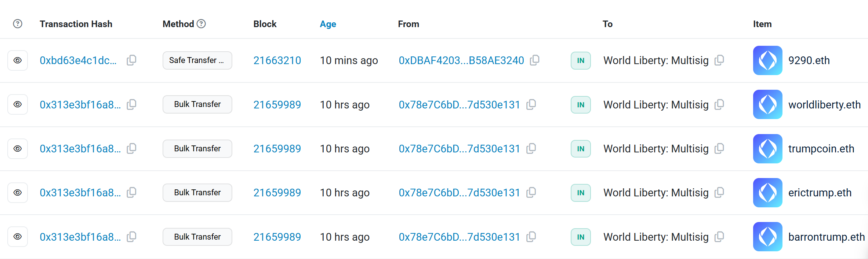The height and width of the screenshot is (259, 868).
Task: Open block 21663210
Action: pyautogui.click(x=277, y=60)
